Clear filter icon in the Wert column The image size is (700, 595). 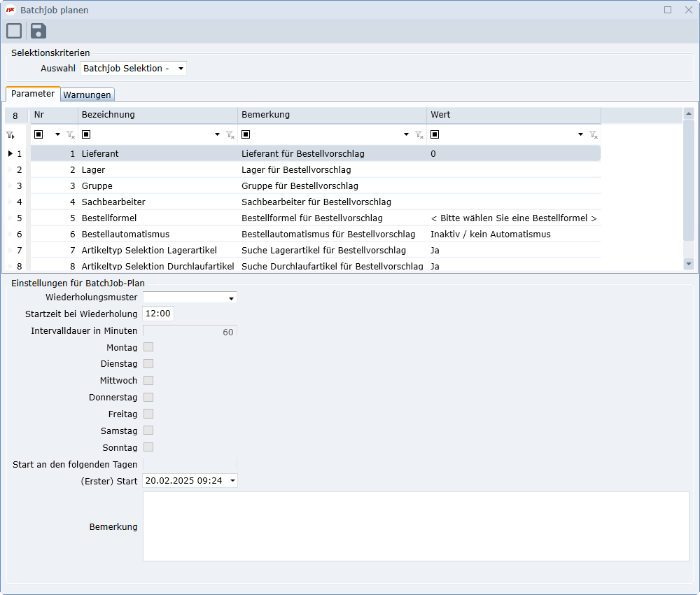pos(594,134)
